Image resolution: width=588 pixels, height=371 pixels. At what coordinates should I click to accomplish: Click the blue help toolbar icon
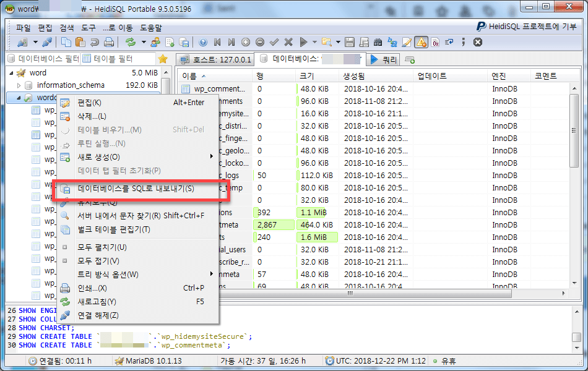coord(203,42)
